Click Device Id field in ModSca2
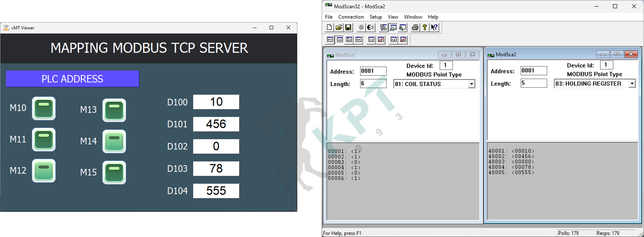The image size is (644, 237). click(x=606, y=65)
